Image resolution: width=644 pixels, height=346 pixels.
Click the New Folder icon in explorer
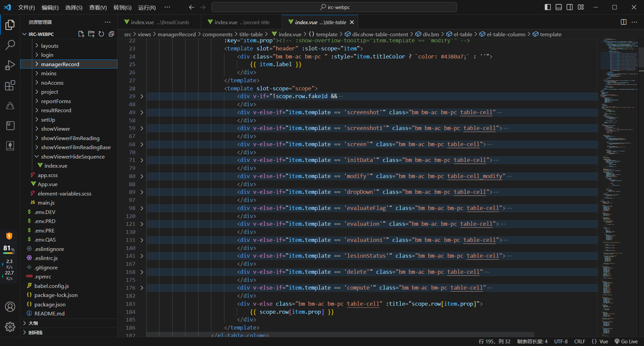click(91, 34)
